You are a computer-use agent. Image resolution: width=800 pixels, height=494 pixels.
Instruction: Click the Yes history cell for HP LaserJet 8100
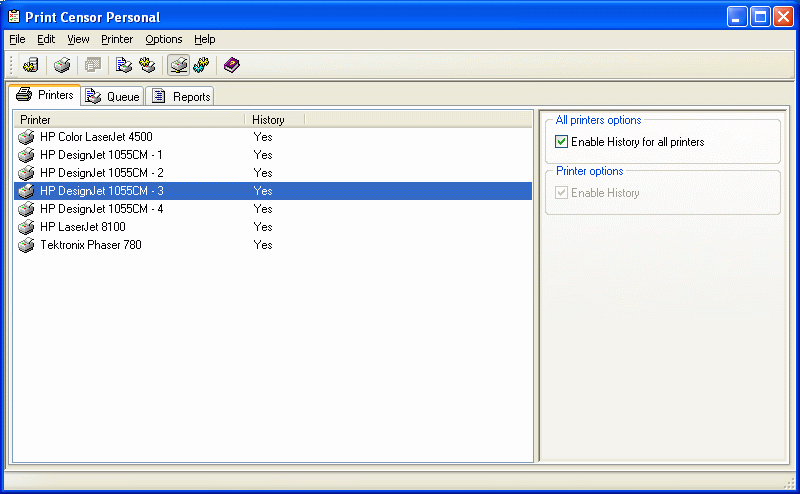(263, 227)
